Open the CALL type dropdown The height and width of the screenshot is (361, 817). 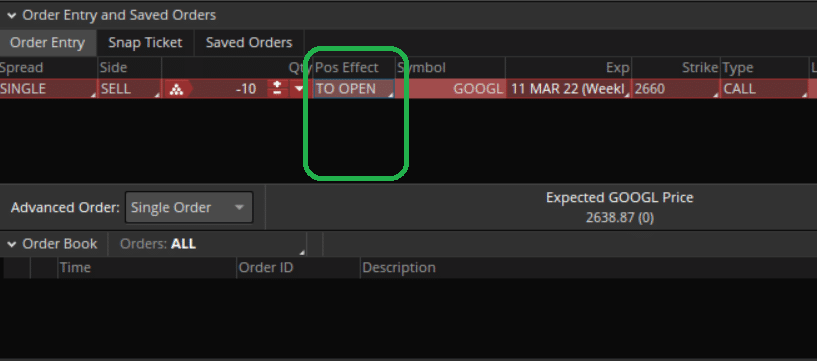764,89
